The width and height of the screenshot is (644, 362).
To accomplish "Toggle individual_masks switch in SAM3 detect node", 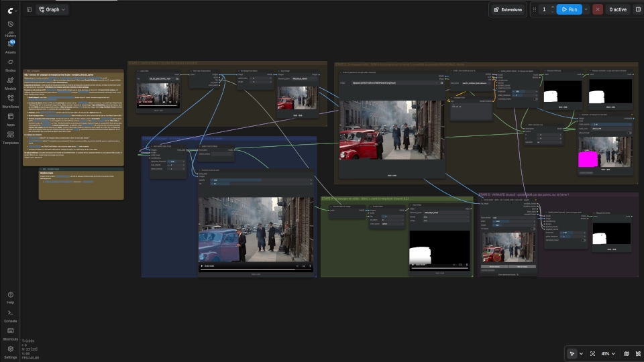I will [535, 99].
